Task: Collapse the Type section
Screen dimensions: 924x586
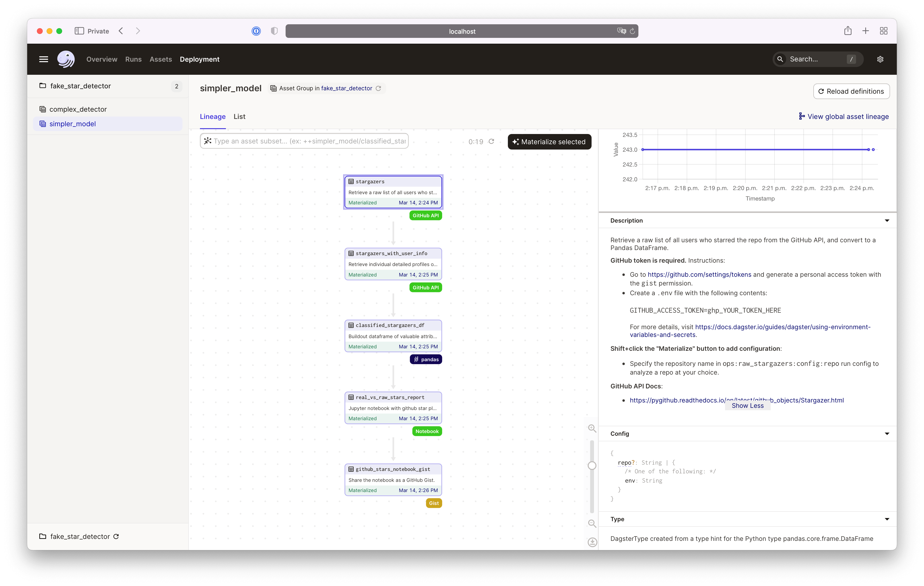Action: coord(887,519)
